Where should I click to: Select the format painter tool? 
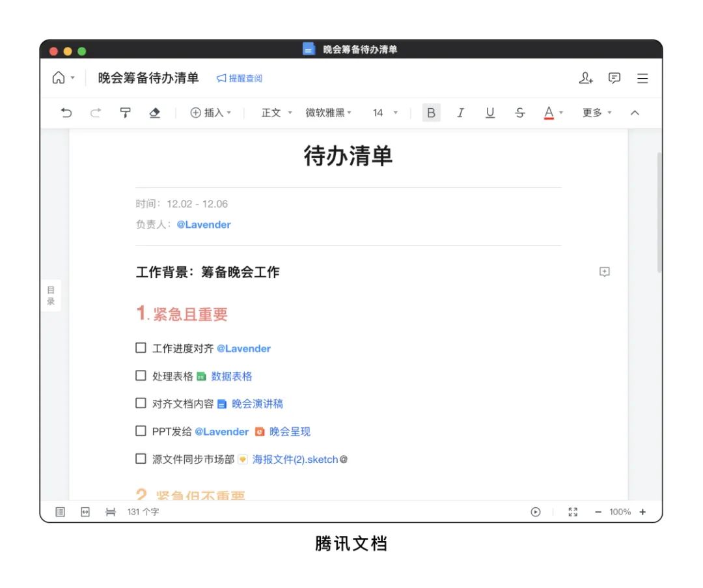pyautogui.click(x=126, y=113)
